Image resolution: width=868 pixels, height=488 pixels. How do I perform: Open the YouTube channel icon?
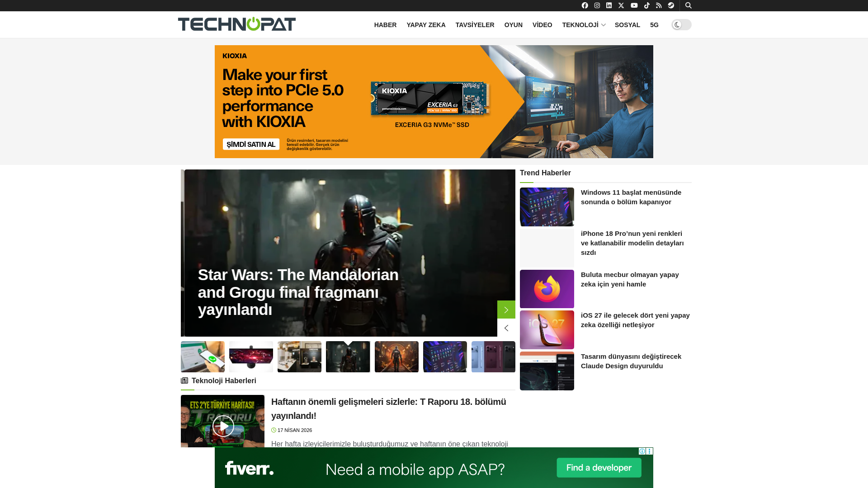(634, 5)
